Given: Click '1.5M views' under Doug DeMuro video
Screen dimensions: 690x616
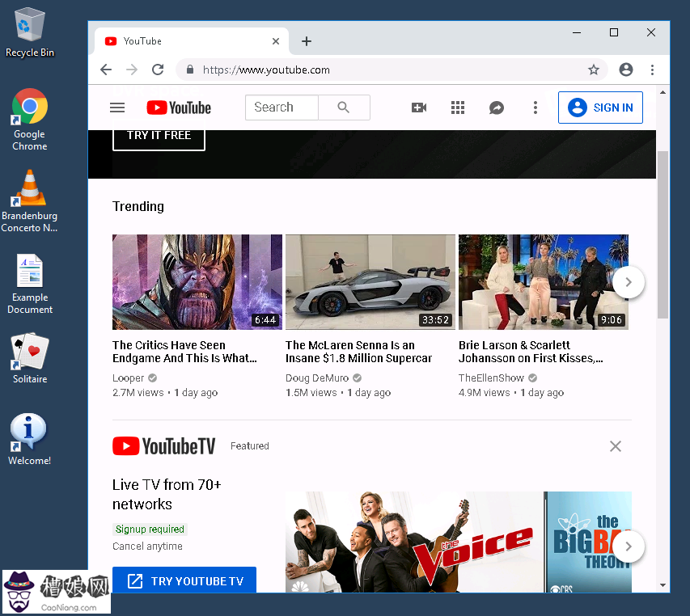Looking at the screenshot, I should pos(311,393).
